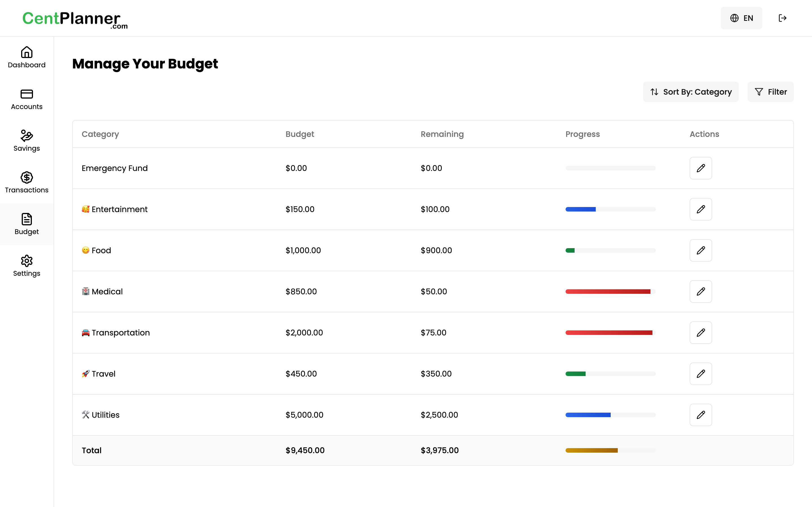Select Filter button to narrow categories
This screenshot has height=507, width=812.
pyautogui.click(x=771, y=91)
